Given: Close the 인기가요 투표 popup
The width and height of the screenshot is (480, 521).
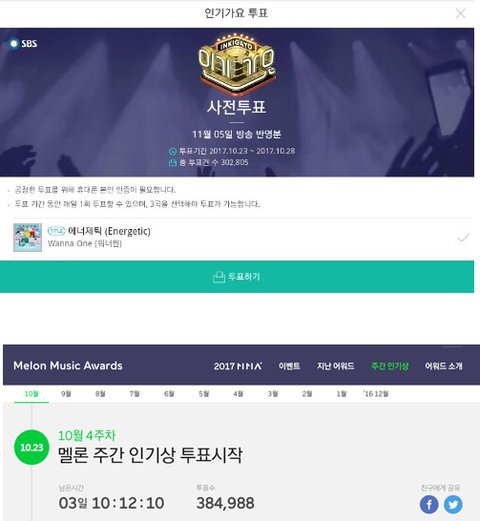Looking at the screenshot, I should click(x=460, y=14).
